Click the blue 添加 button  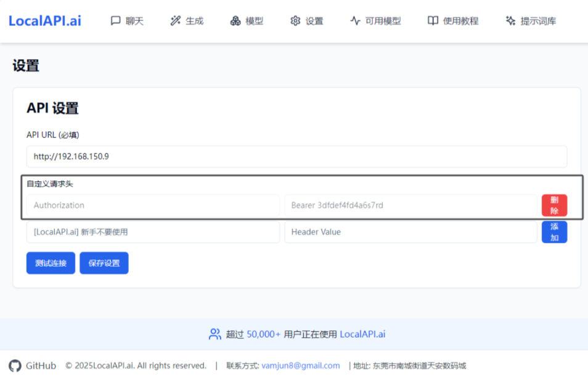(554, 232)
